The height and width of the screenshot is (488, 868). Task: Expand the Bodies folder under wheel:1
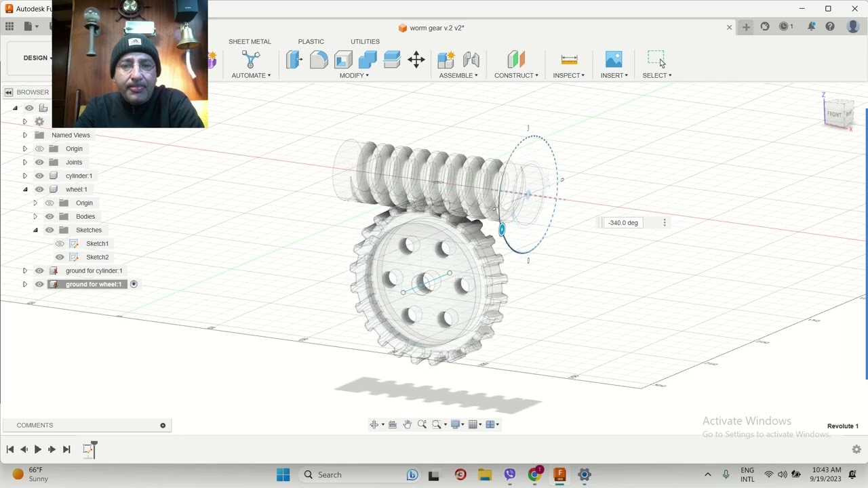[35, 216]
